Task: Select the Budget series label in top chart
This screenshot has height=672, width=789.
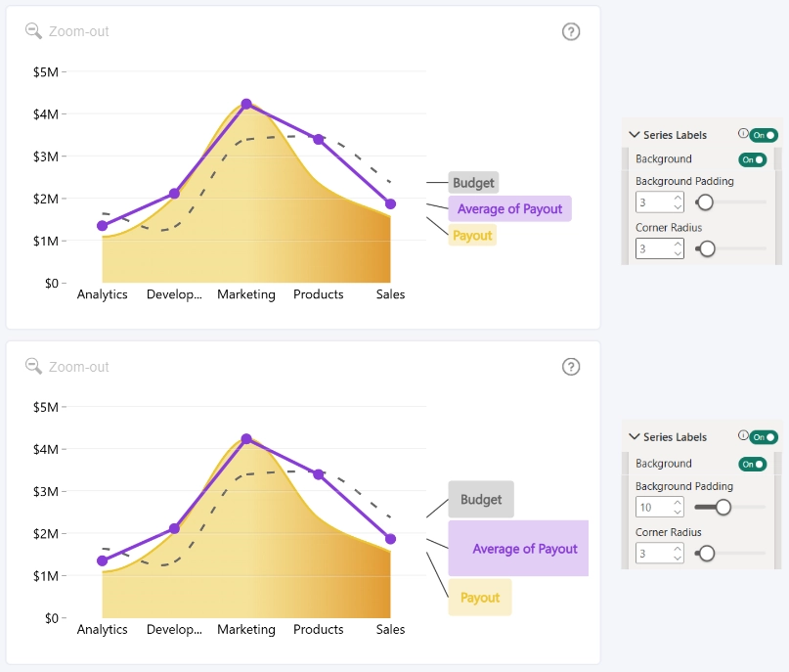Action: pos(473,183)
